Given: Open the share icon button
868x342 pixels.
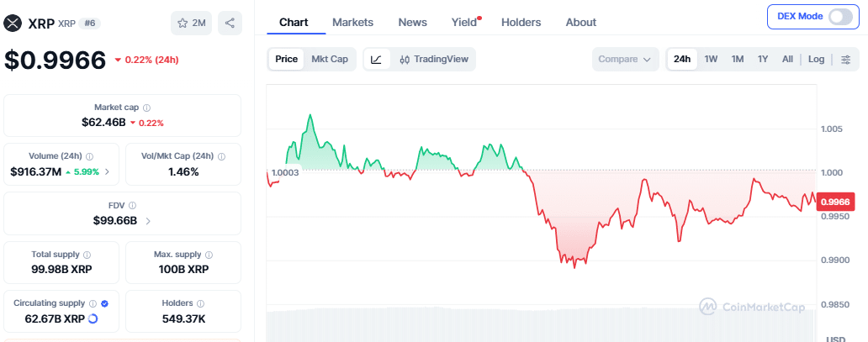Looking at the screenshot, I should pyautogui.click(x=230, y=24).
